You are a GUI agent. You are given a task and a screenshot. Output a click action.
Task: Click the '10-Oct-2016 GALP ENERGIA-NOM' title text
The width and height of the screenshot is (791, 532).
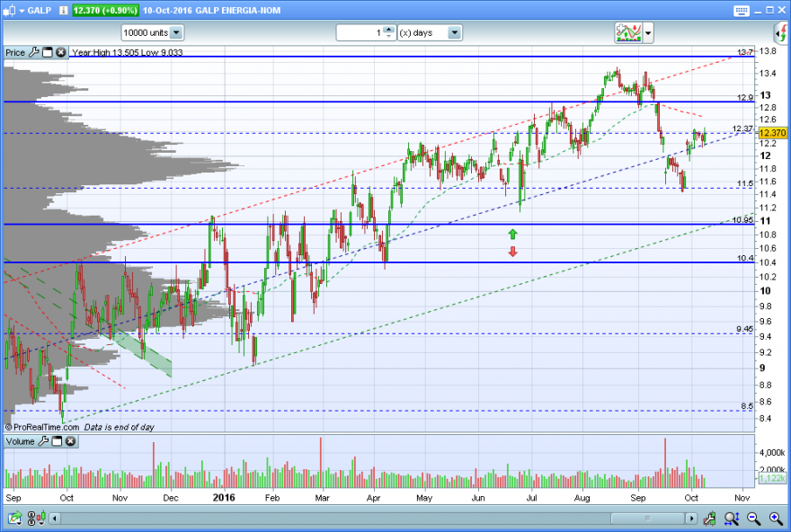click(211, 10)
